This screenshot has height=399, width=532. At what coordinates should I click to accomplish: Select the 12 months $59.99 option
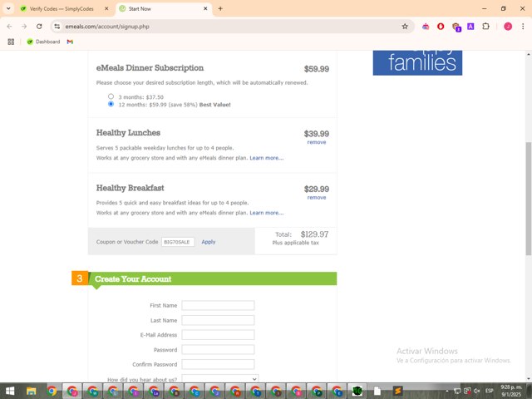[x=111, y=104]
